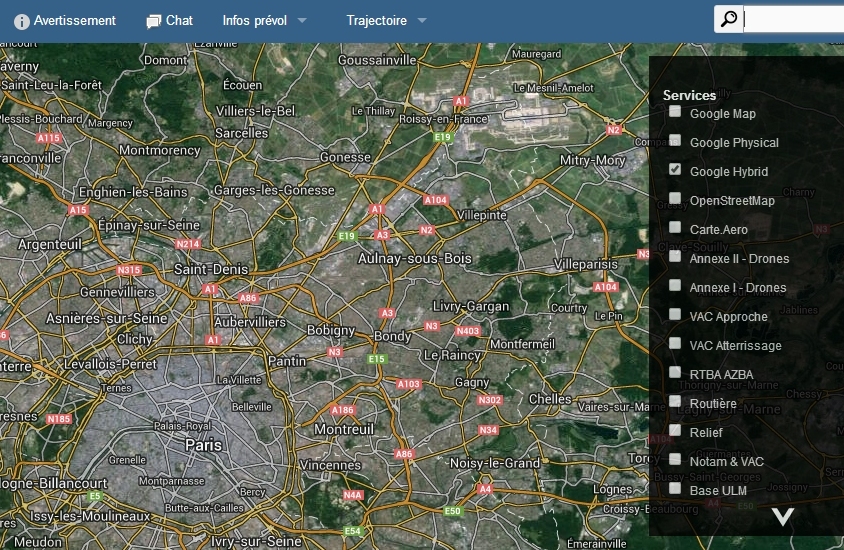Click the N315 road shield near Gennevilliers
Image resolution: width=844 pixels, height=550 pixels.
pyautogui.click(x=129, y=270)
